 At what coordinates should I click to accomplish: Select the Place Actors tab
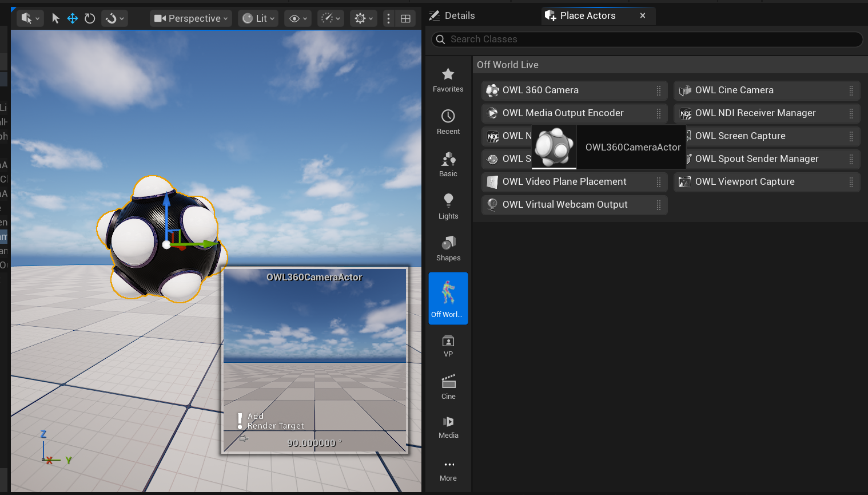pyautogui.click(x=588, y=15)
